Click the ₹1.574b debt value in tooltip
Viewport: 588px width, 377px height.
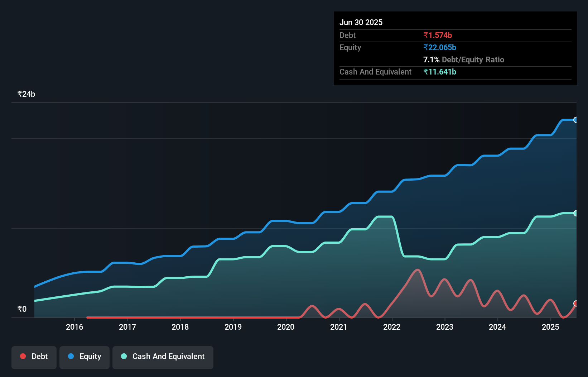438,35
